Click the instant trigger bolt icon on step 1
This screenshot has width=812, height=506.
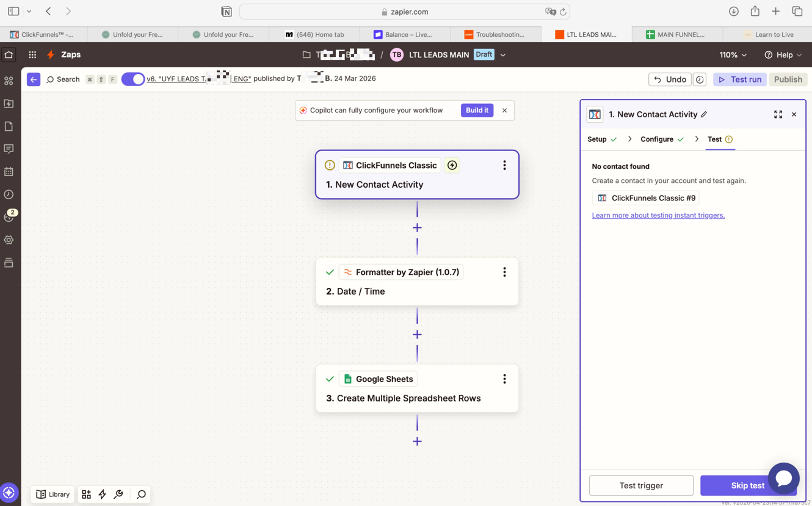click(x=452, y=165)
